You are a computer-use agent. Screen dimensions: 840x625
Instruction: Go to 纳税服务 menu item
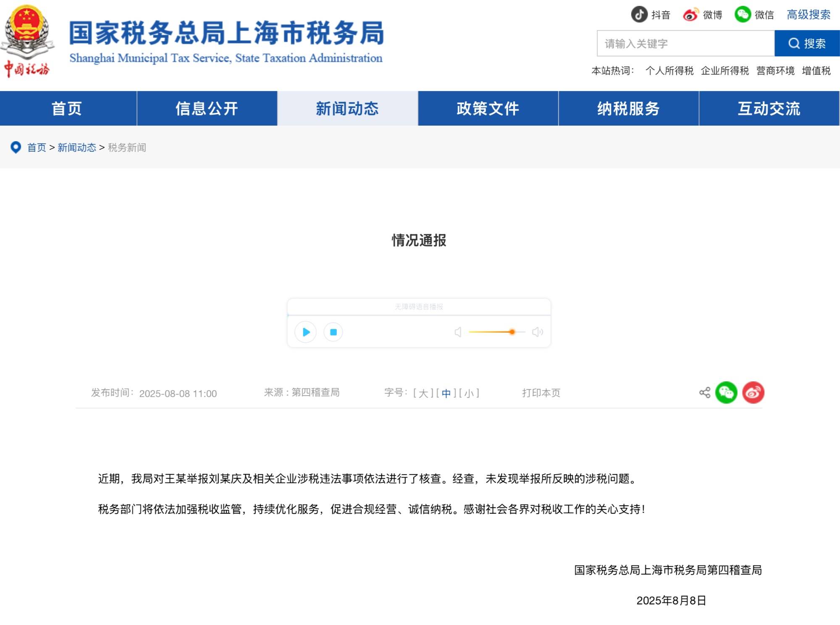point(628,108)
